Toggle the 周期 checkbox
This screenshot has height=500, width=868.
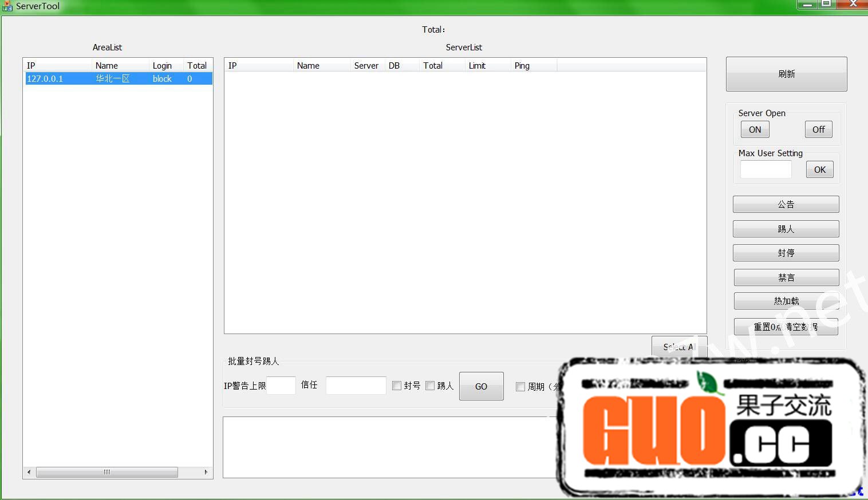[x=520, y=387]
